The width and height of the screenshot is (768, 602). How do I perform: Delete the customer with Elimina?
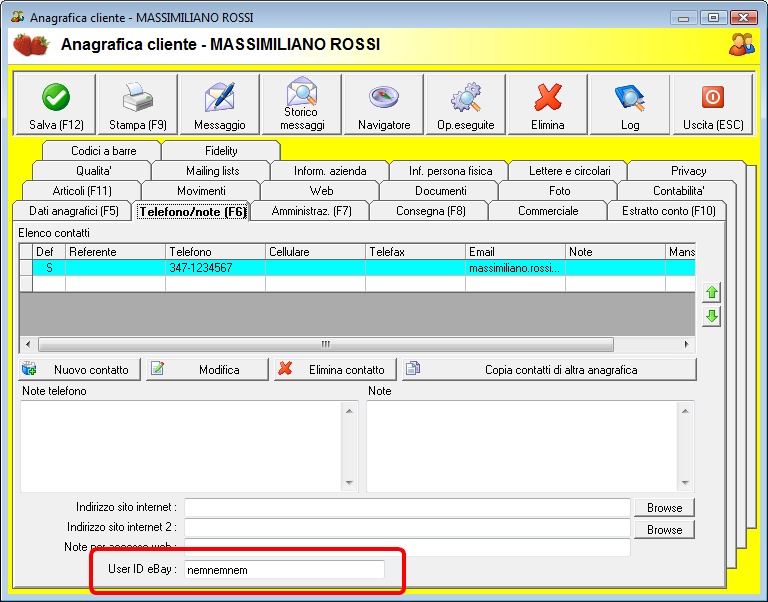(548, 105)
